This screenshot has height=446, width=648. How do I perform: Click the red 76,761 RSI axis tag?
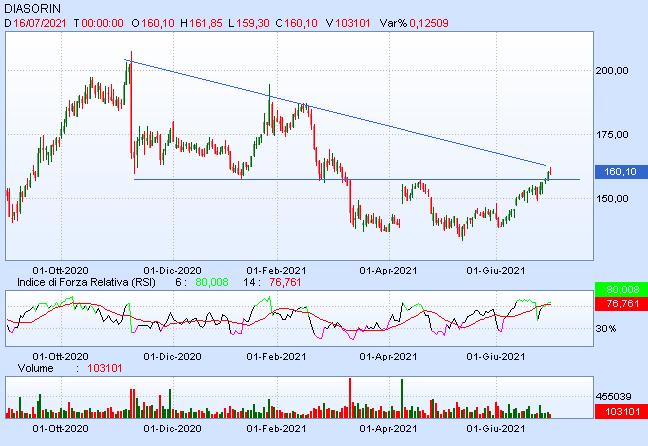coord(621,304)
